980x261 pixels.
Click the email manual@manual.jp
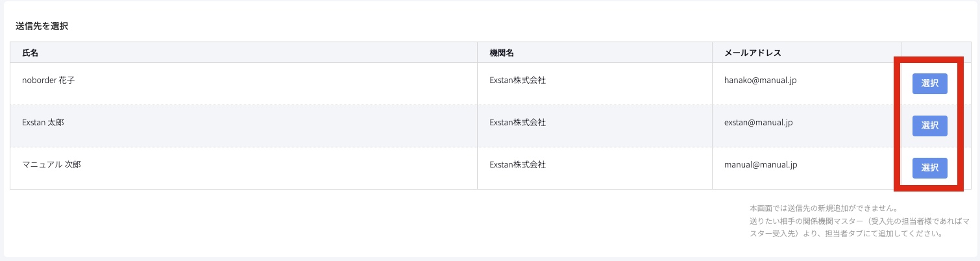pos(760,165)
